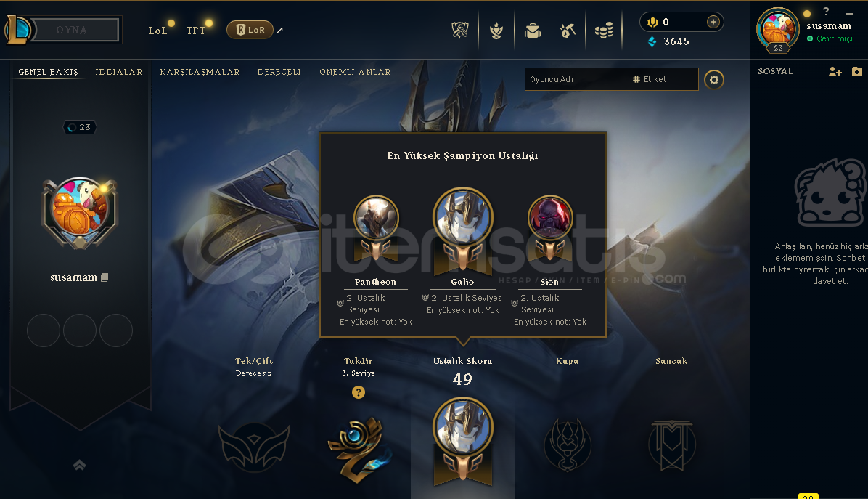This screenshot has width=868, height=499.
Task: Open the Loot hextech crafting icon
Action: [568, 31]
